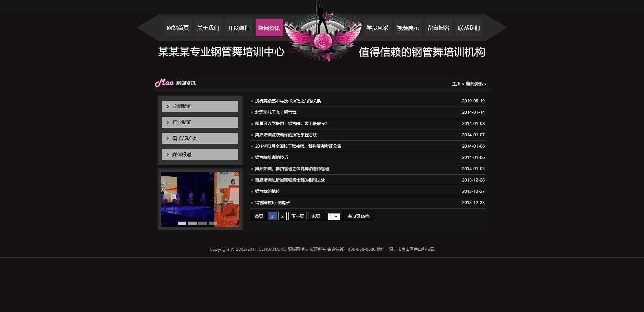
Task: Open the 学员风采 menu item
Action: (x=377, y=28)
